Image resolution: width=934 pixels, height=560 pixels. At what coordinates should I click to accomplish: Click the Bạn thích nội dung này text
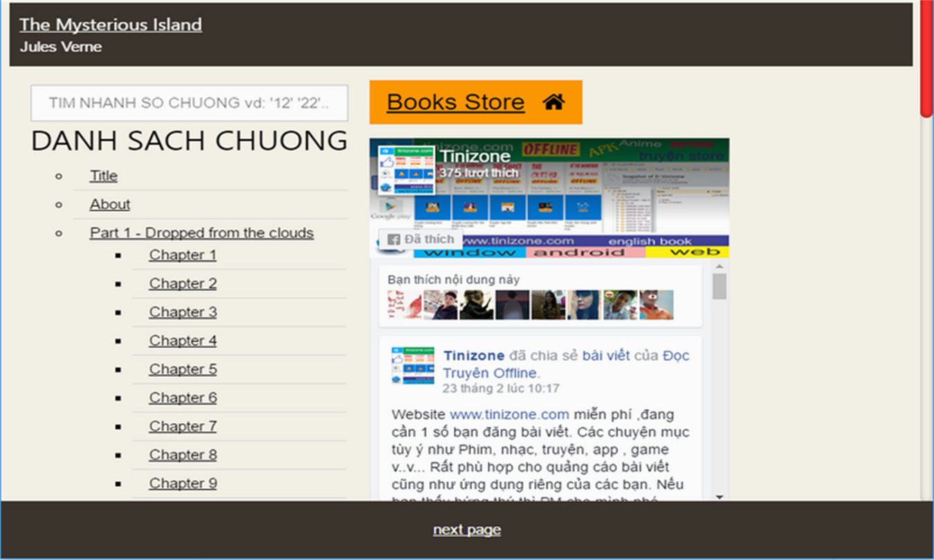[453, 279]
